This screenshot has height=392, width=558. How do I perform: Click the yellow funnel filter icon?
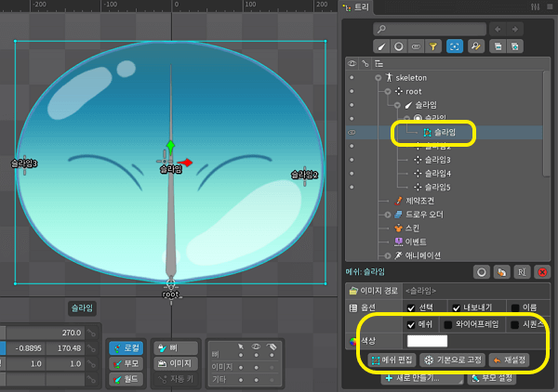tap(432, 46)
